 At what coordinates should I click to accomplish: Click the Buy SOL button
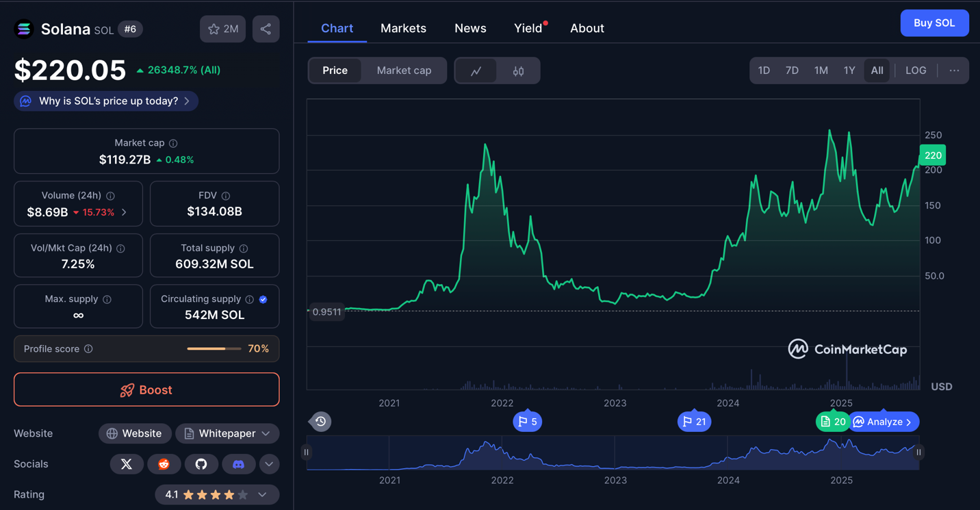click(x=934, y=23)
